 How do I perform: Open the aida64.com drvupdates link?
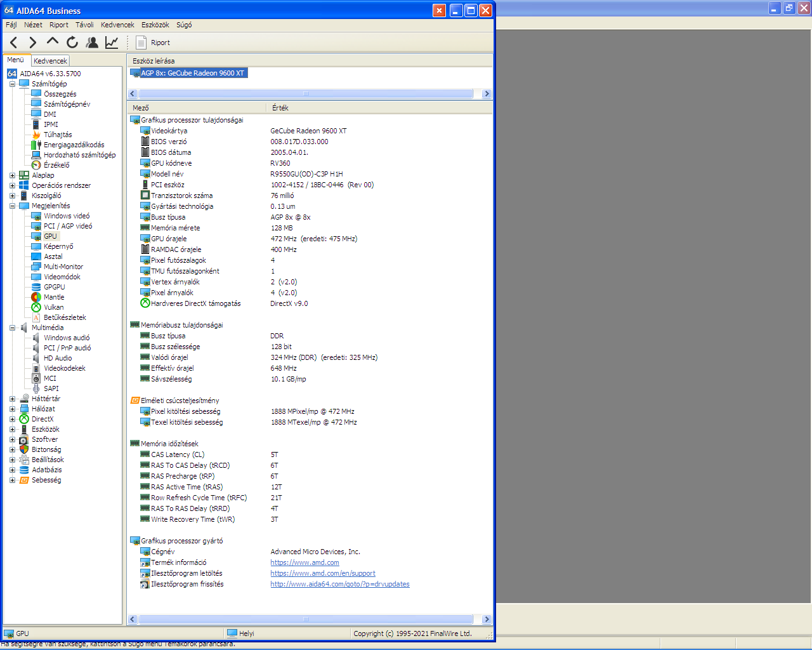click(340, 584)
